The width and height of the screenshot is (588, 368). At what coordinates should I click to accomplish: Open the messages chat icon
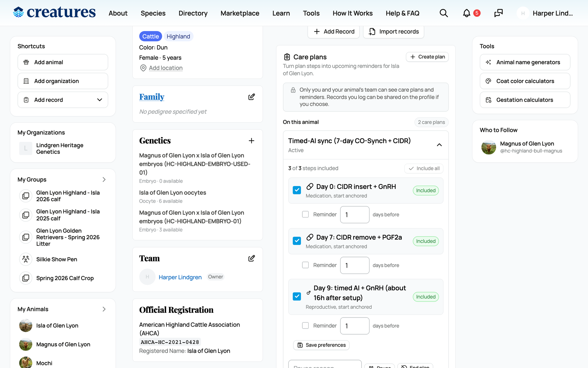pyautogui.click(x=498, y=13)
